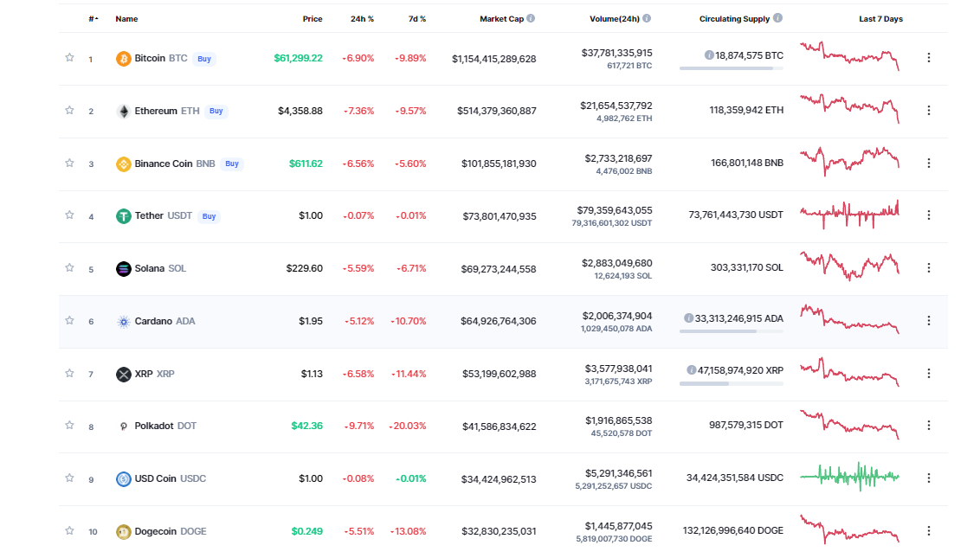Click the XRP logo icon

click(x=124, y=375)
